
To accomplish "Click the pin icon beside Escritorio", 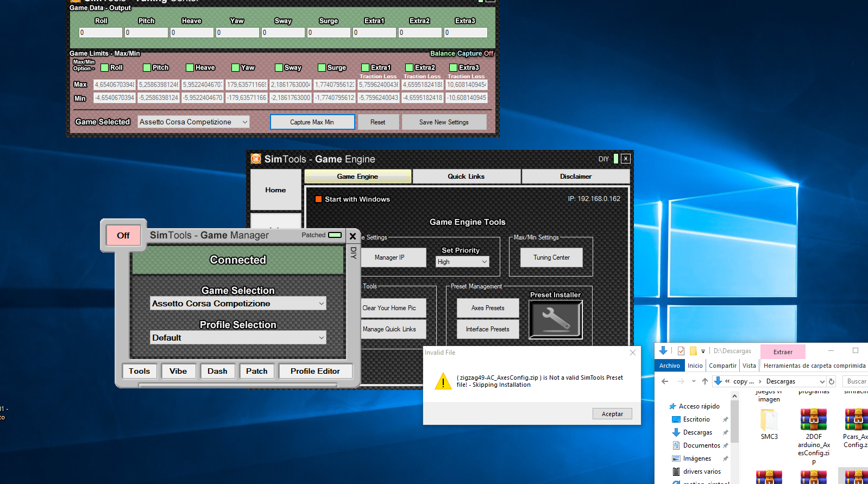I will [725, 419].
